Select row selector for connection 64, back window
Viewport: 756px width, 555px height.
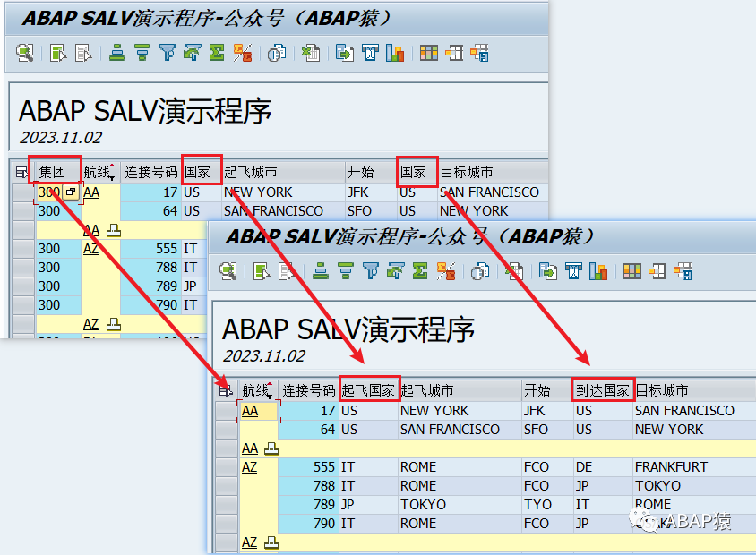23,211
